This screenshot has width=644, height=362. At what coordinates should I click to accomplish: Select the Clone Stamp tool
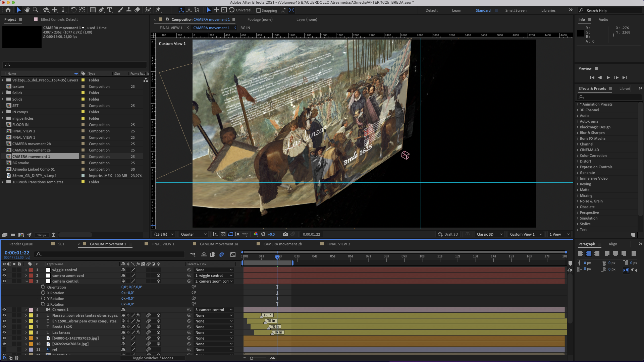tap(128, 10)
